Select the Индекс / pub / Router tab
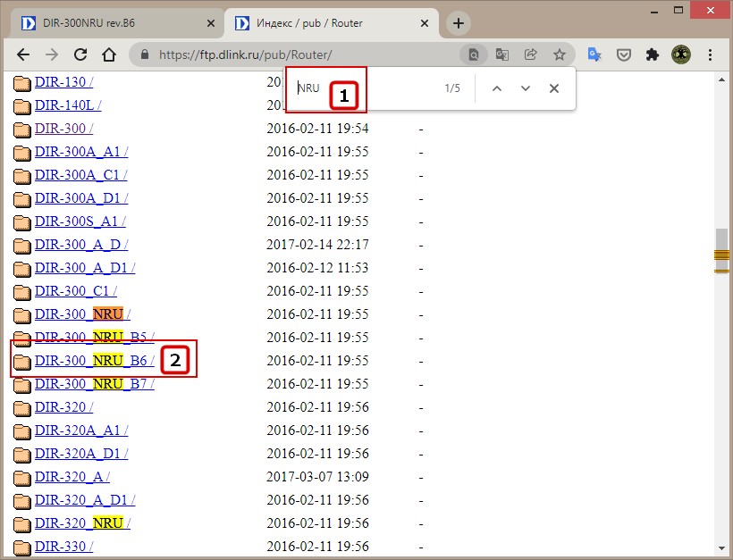Image resolution: width=733 pixels, height=560 pixels. click(332, 23)
